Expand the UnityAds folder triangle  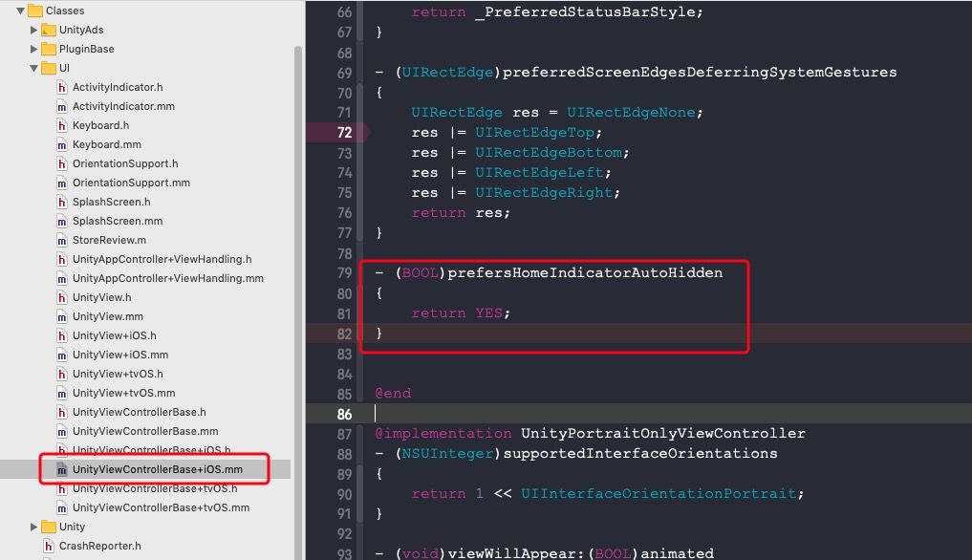34,30
